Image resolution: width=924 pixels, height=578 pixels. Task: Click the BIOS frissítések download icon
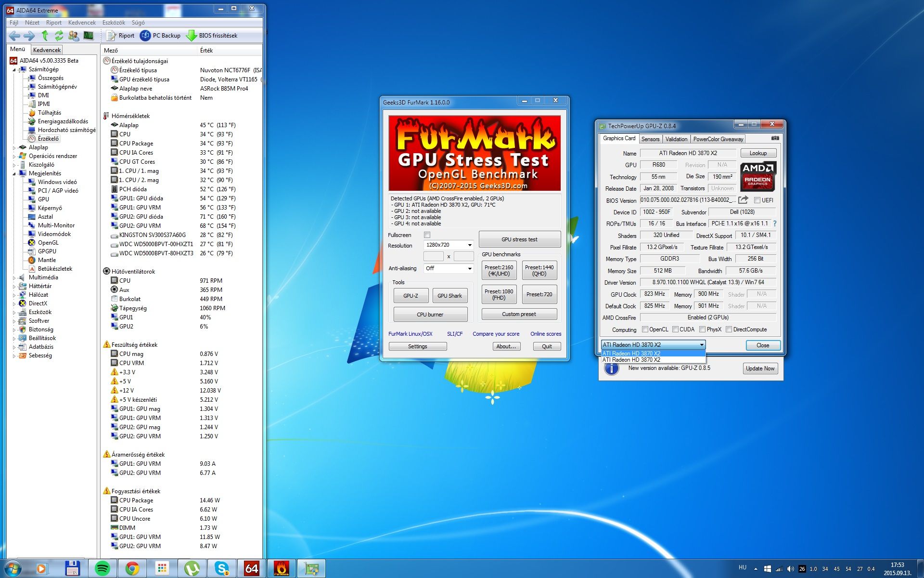[x=192, y=36]
